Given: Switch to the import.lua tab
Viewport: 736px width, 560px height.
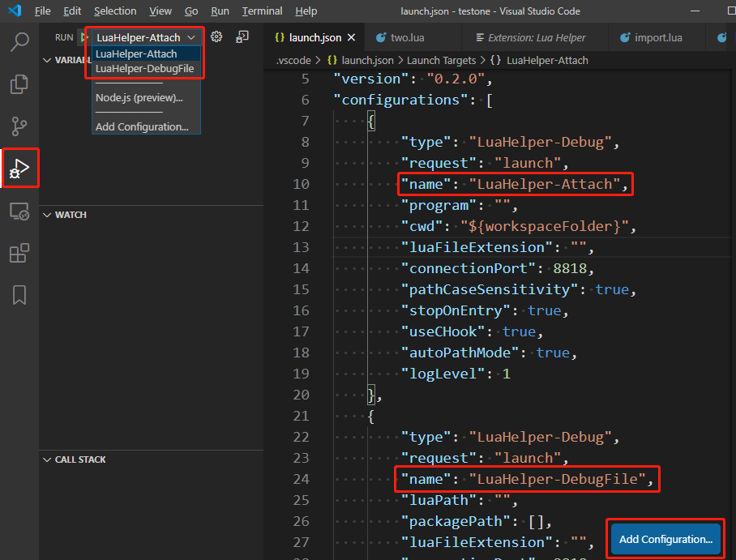Looking at the screenshot, I should (x=657, y=37).
